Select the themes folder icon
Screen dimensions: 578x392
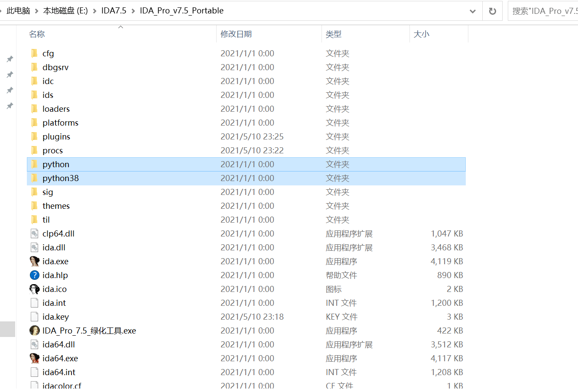35,206
